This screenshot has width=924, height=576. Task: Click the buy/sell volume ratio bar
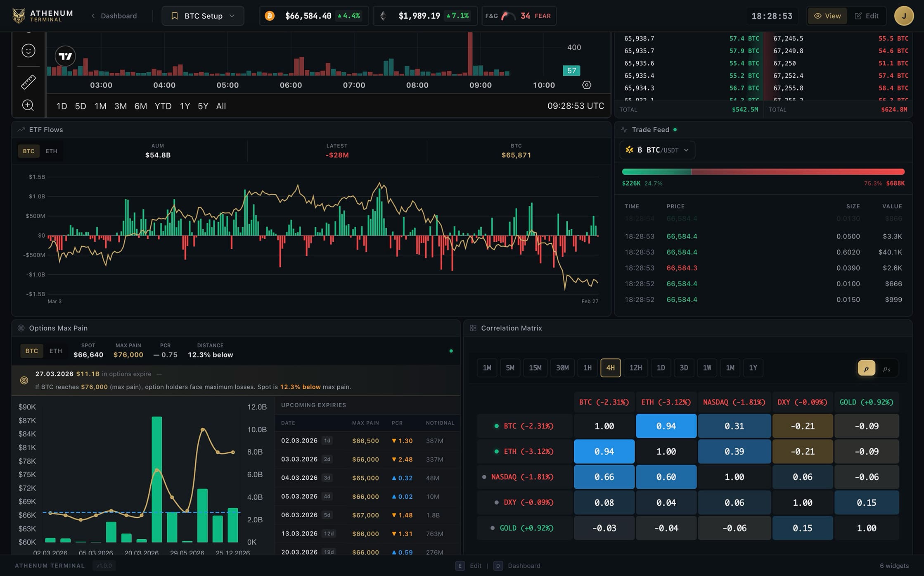pyautogui.click(x=763, y=172)
